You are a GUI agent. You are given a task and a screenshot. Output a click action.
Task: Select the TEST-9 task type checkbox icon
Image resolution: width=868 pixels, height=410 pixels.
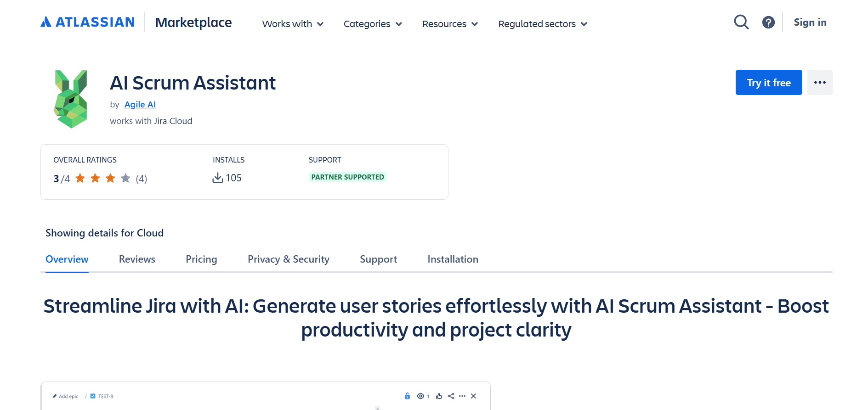pyautogui.click(x=92, y=396)
